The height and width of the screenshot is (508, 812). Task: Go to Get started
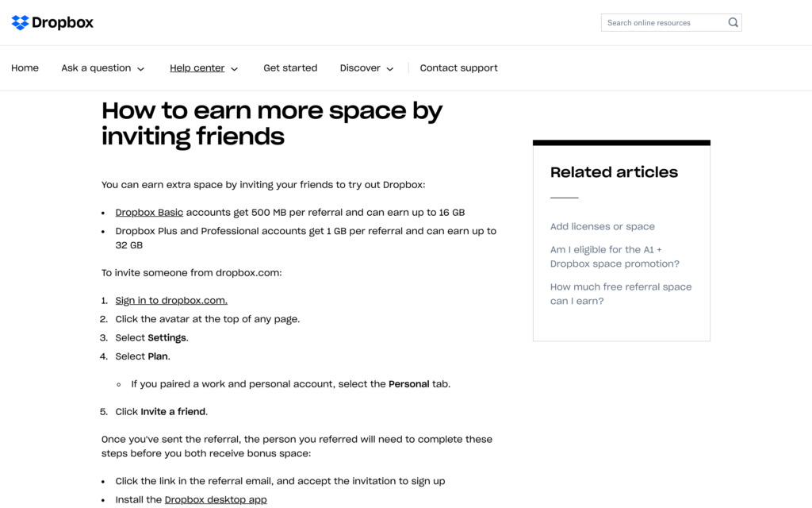[x=290, y=68]
